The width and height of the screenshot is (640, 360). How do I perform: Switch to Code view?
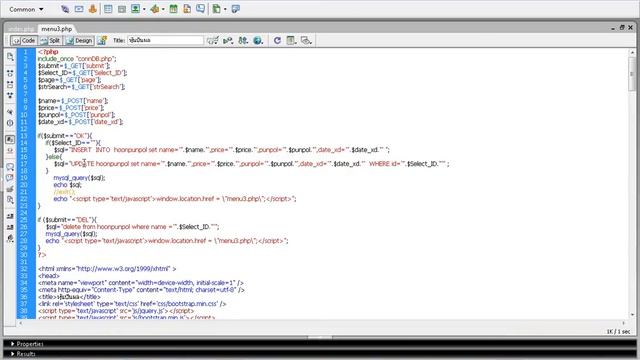click(24, 40)
